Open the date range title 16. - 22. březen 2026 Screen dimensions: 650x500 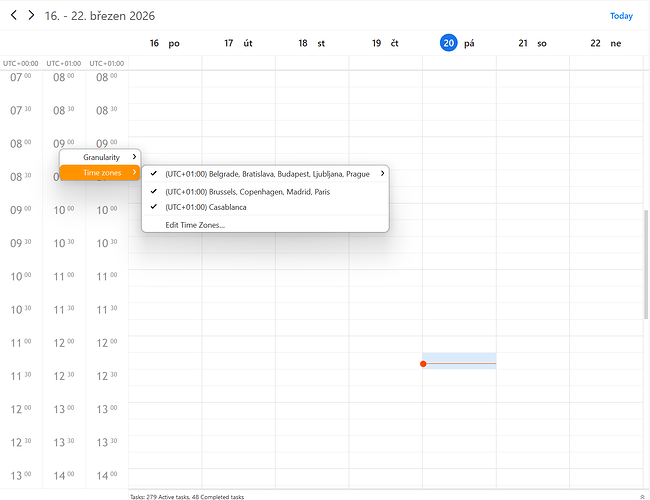pyautogui.click(x=100, y=16)
